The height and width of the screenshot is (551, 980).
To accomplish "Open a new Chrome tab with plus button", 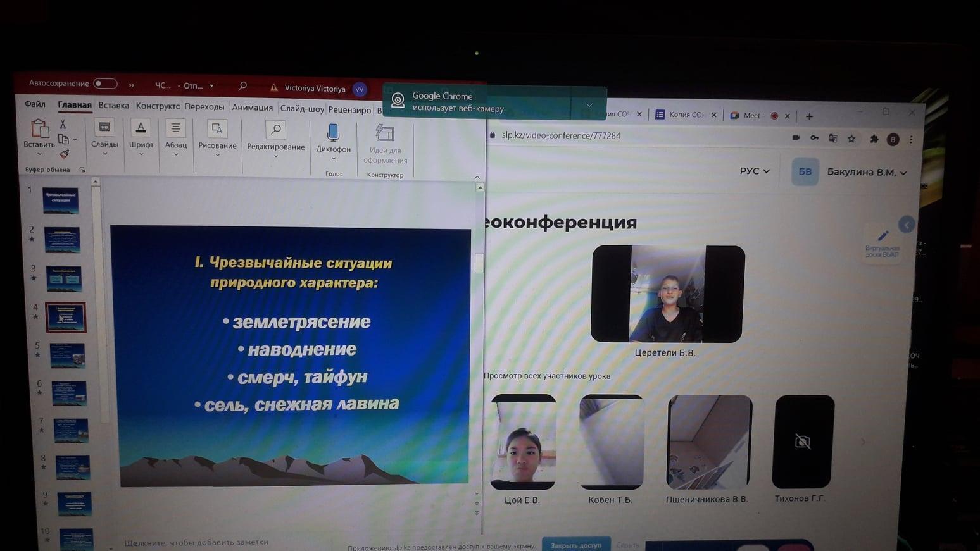I will pyautogui.click(x=809, y=116).
